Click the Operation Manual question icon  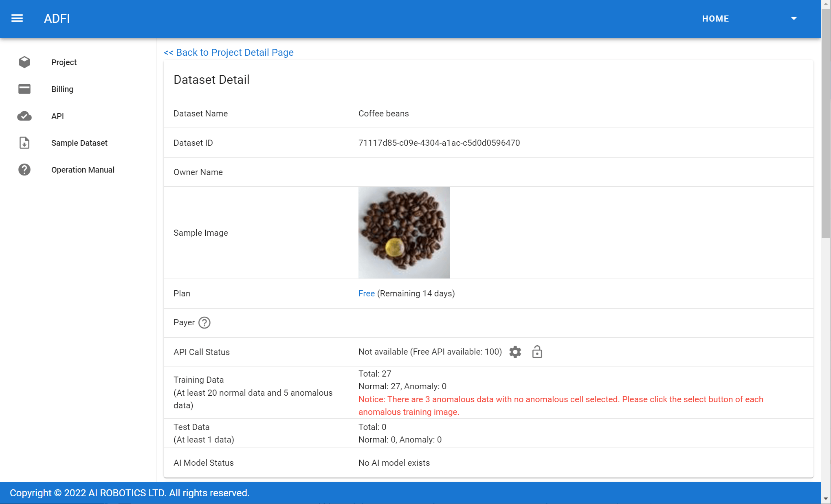24,170
